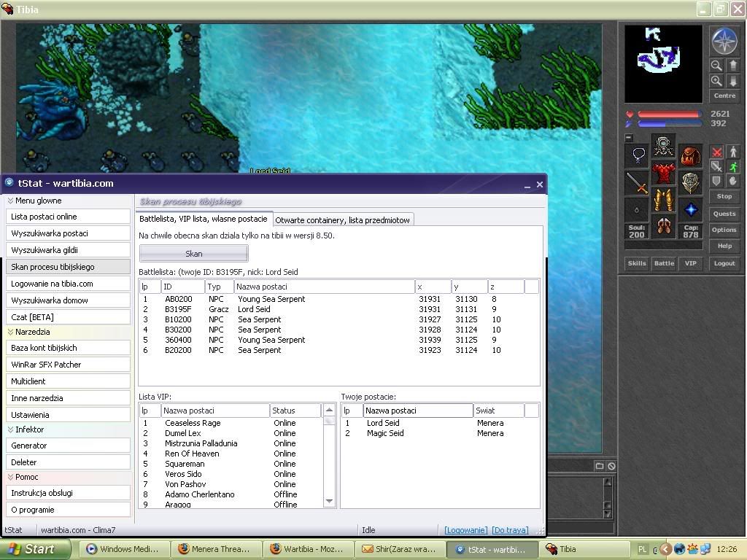Screen dimensions: 747x560
Task: Toggle the secure mode hand icon
Action: click(732, 181)
